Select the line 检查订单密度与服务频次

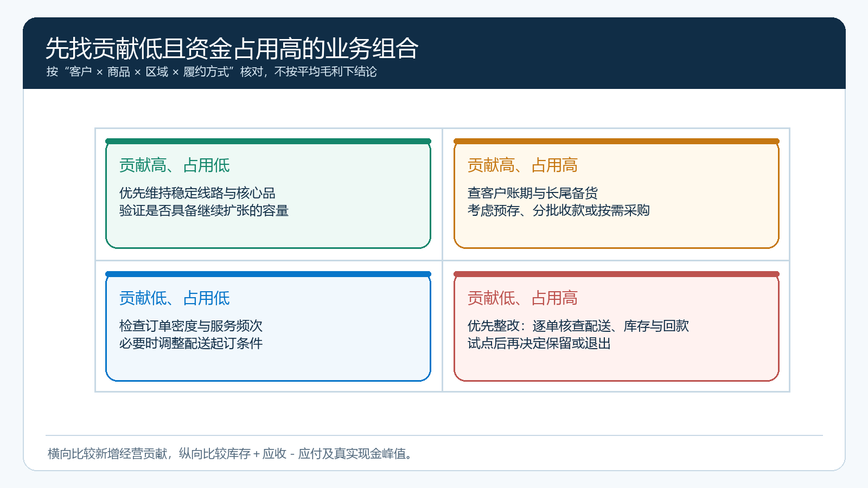(x=191, y=326)
